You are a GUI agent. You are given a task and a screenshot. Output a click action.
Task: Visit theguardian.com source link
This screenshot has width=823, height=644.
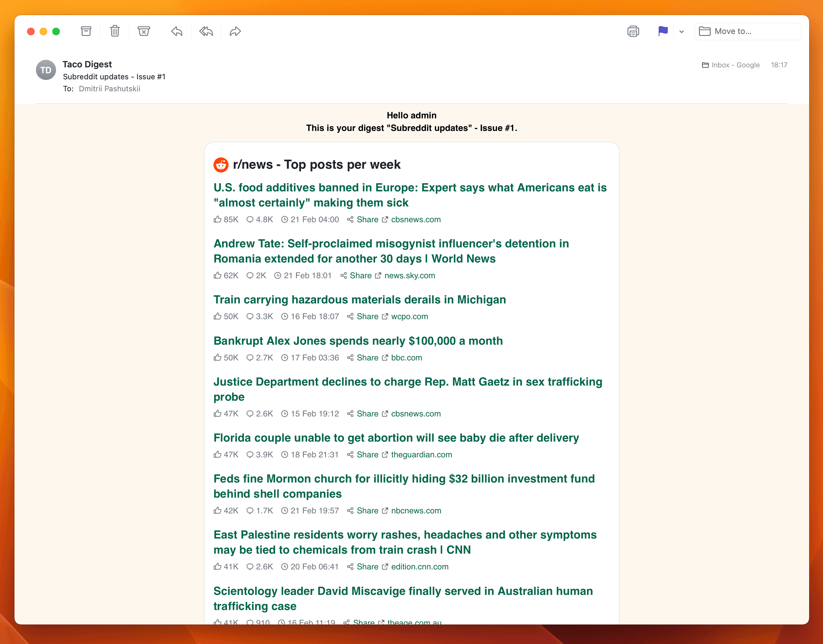point(421,455)
